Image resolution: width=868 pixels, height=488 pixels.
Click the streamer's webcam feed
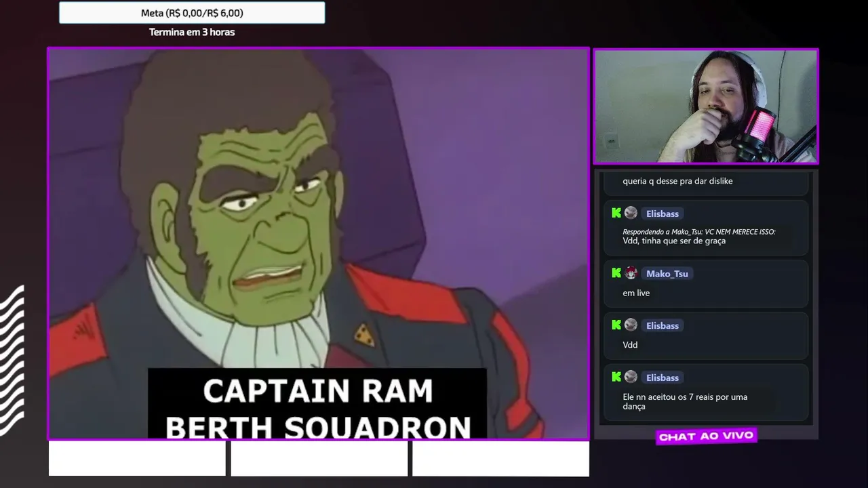click(706, 106)
